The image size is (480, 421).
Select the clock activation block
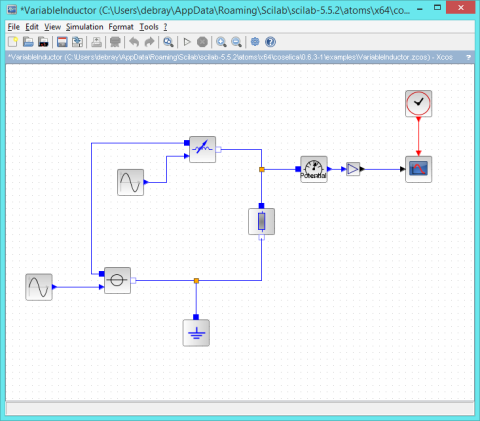click(x=419, y=103)
